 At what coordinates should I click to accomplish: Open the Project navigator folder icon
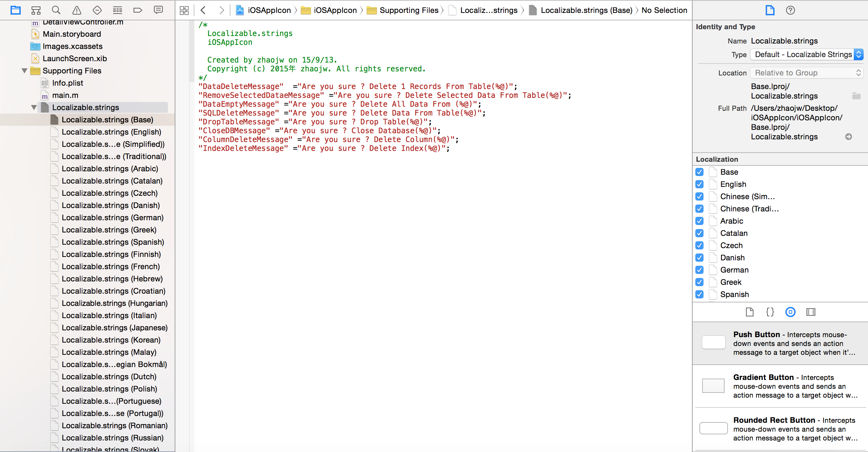coord(16,10)
